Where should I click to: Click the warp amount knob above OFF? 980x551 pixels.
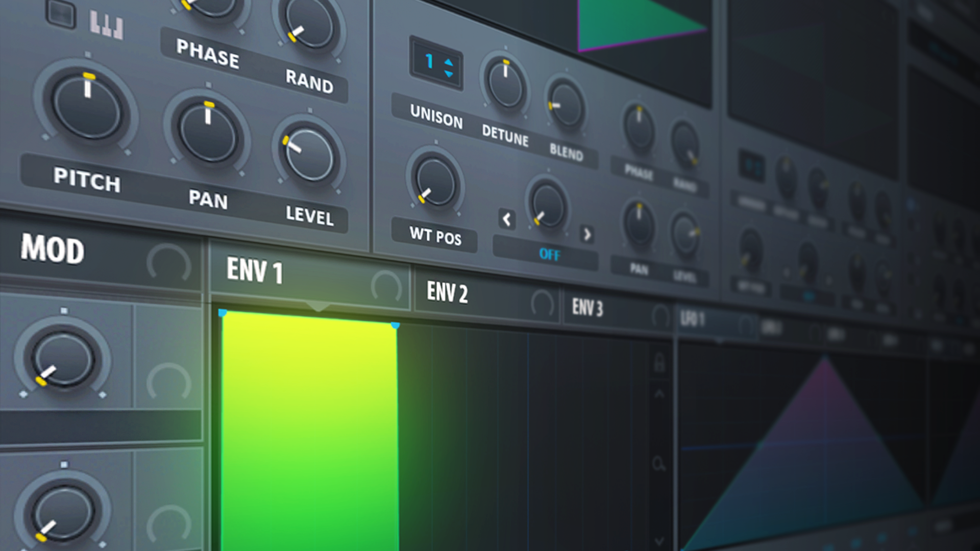pos(547,205)
